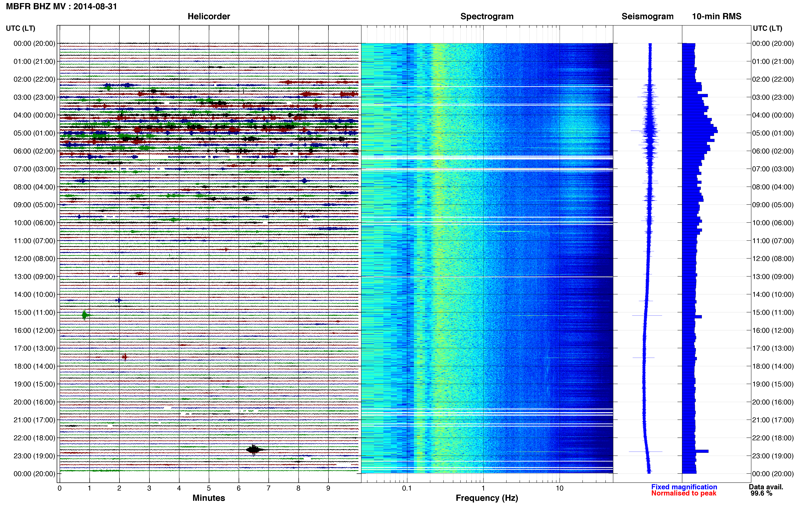The height and width of the screenshot is (508, 812).
Task: Click the RMS spike bar near 15:10
Action: pyautogui.click(x=692, y=316)
